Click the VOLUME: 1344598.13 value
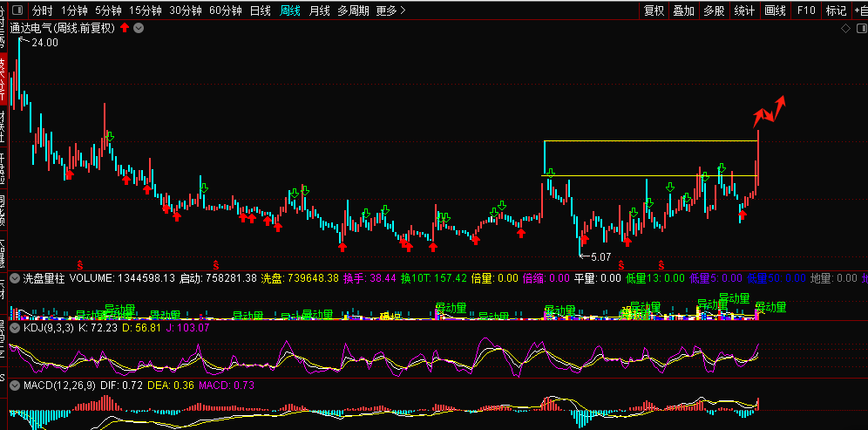Image resolution: width=868 pixels, height=430 pixels. (x=122, y=278)
